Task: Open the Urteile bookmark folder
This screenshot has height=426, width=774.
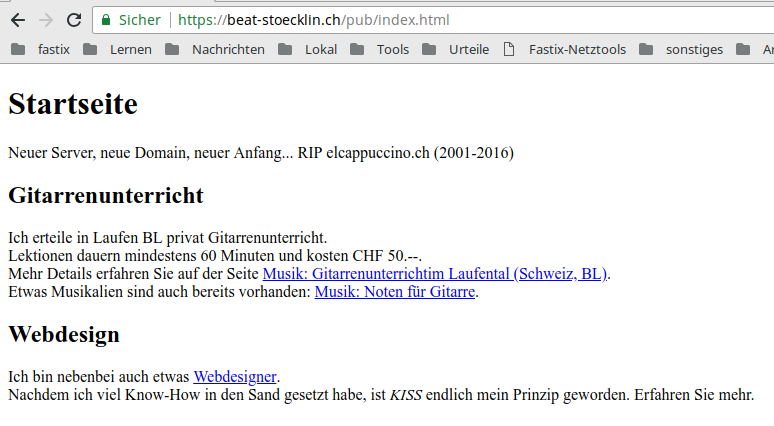Action: pos(456,49)
